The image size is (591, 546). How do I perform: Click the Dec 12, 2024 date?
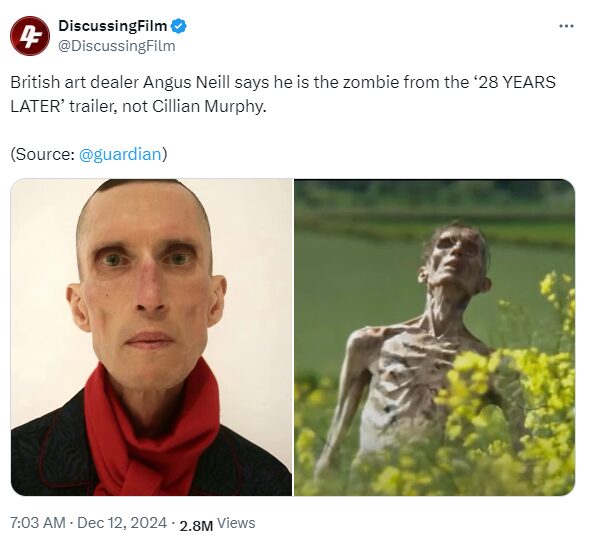pos(122,523)
